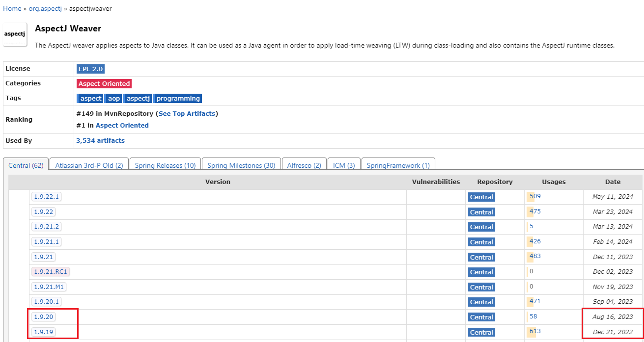Open 426 usages of version 1.9.21.1

(535, 241)
